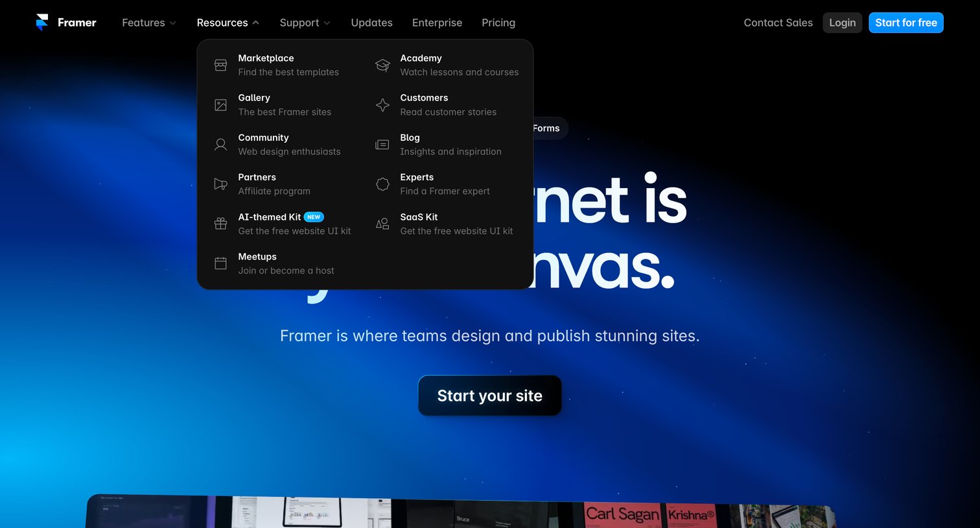
Task: Click the Academy graduation cap icon
Action: 382,65
